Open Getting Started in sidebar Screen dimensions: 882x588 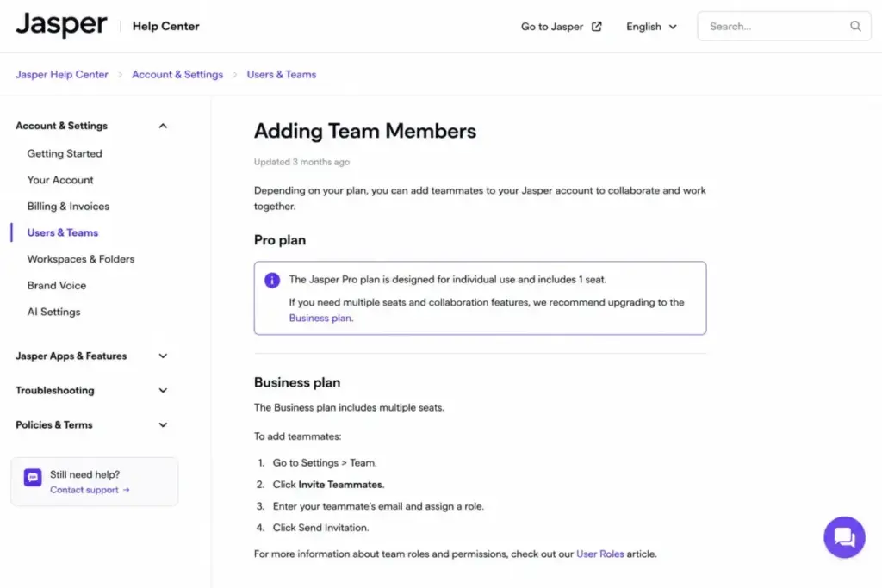pos(65,153)
